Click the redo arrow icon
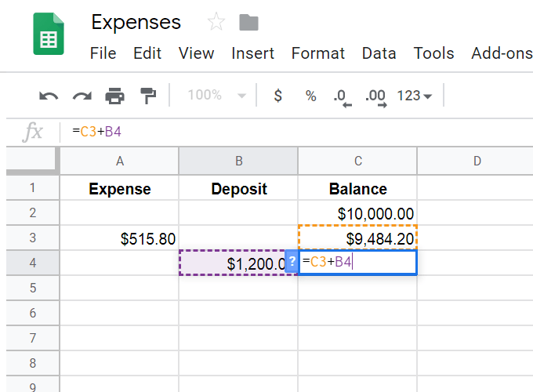 pos(82,96)
